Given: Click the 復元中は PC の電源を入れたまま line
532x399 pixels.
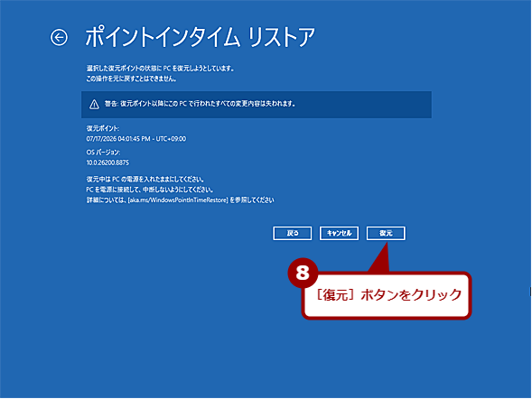Looking at the screenshot, I should click(x=145, y=180).
